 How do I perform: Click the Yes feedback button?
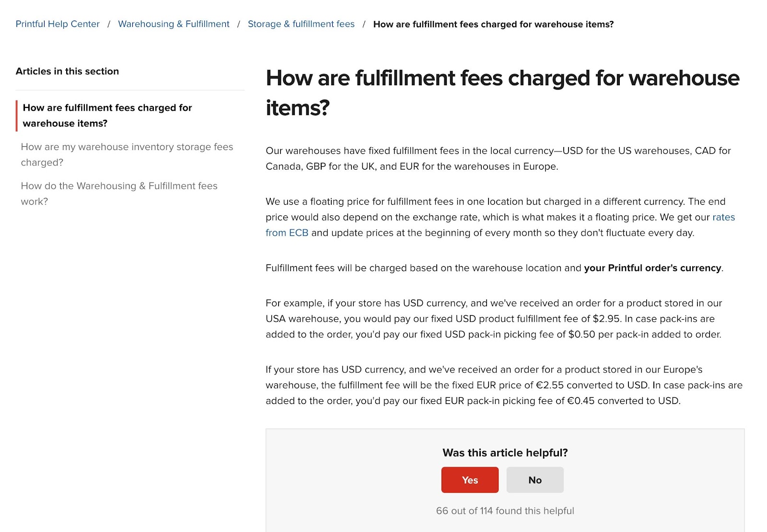[470, 480]
